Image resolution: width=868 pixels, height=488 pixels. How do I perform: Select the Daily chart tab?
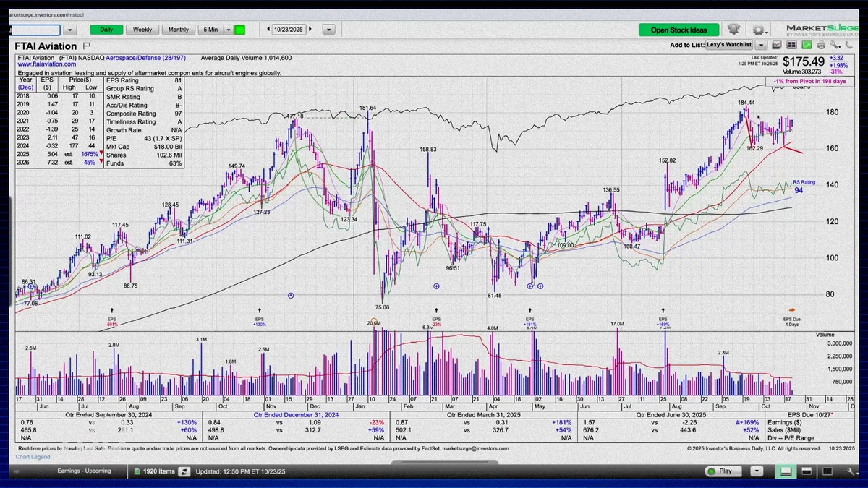click(106, 30)
